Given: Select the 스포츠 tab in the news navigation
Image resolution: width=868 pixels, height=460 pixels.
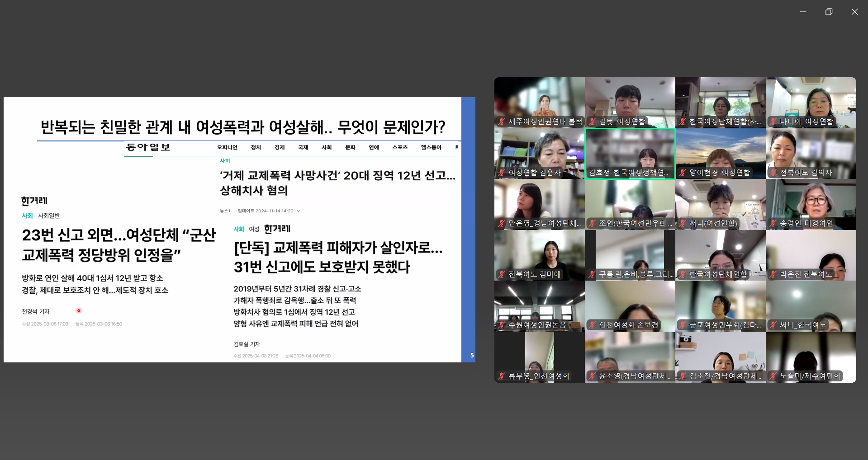Looking at the screenshot, I should pyautogui.click(x=399, y=147).
